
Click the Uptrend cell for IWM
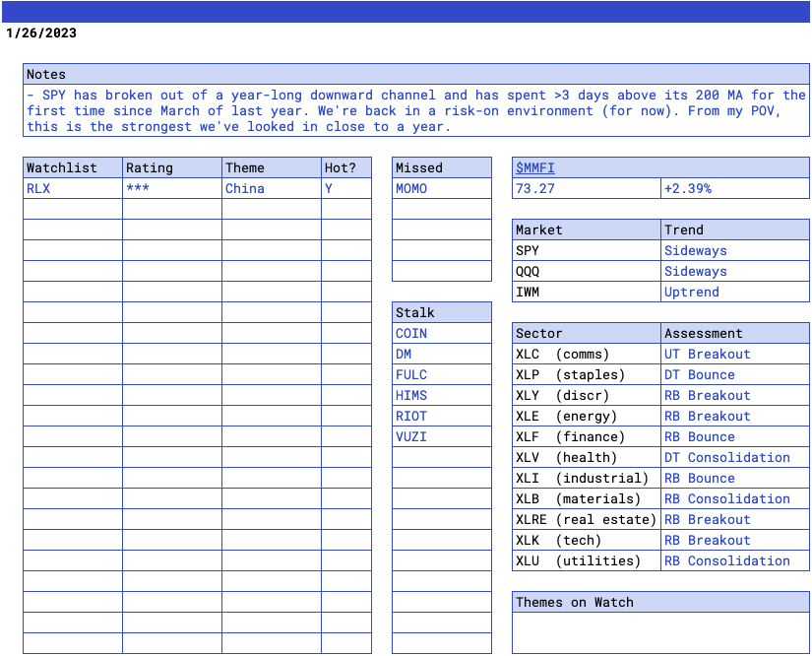[x=735, y=292]
